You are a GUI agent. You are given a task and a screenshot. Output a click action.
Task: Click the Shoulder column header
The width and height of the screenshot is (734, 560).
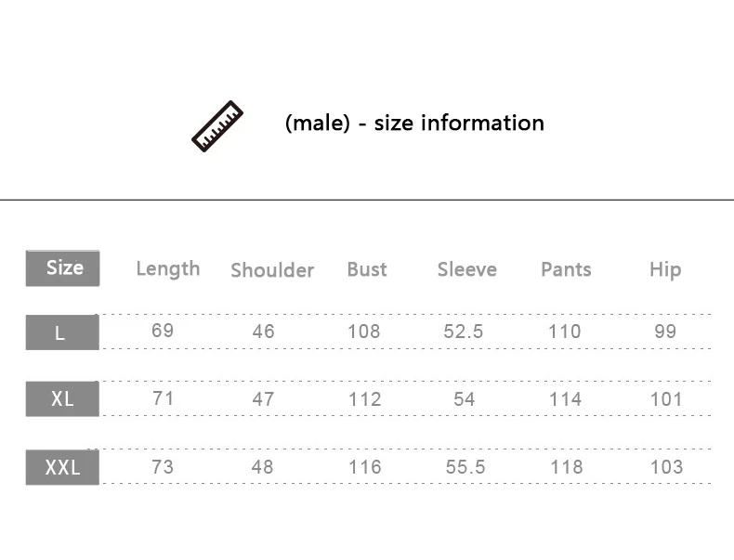tap(272, 269)
